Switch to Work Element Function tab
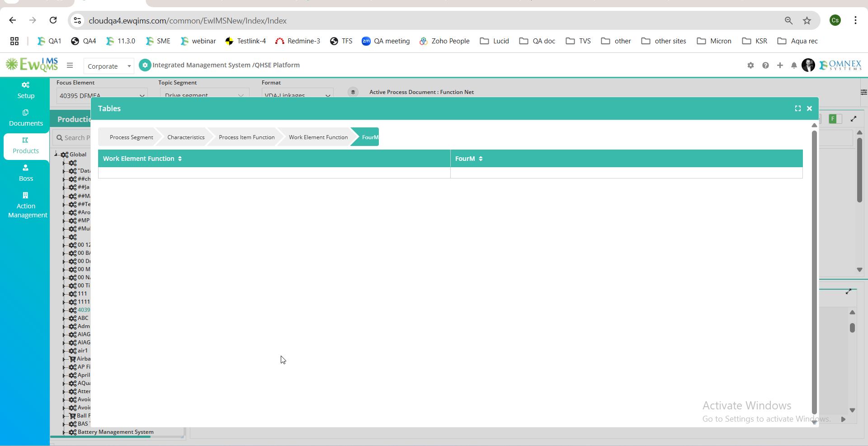 pos(318,137)
